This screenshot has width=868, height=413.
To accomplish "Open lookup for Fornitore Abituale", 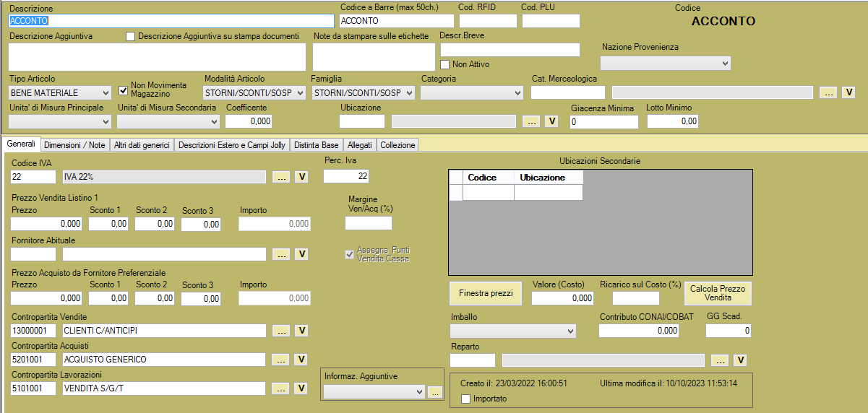I will (x=281, y=254).
